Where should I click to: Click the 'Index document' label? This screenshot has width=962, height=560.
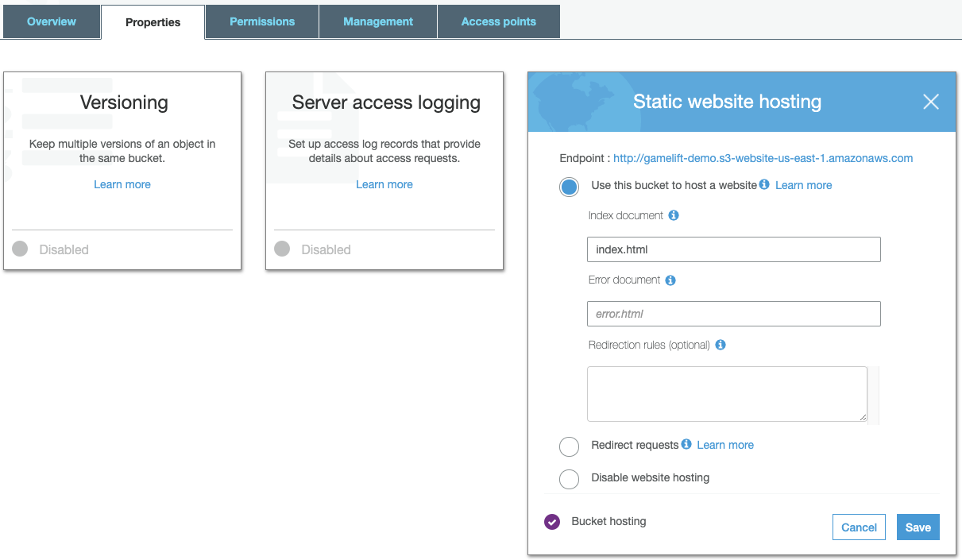pyautogui.click(x=626, y=215)
